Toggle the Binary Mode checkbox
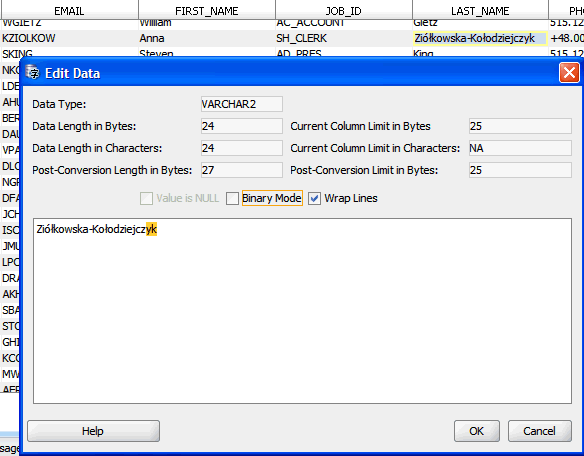The image size is (584, 456). [232, 198]
